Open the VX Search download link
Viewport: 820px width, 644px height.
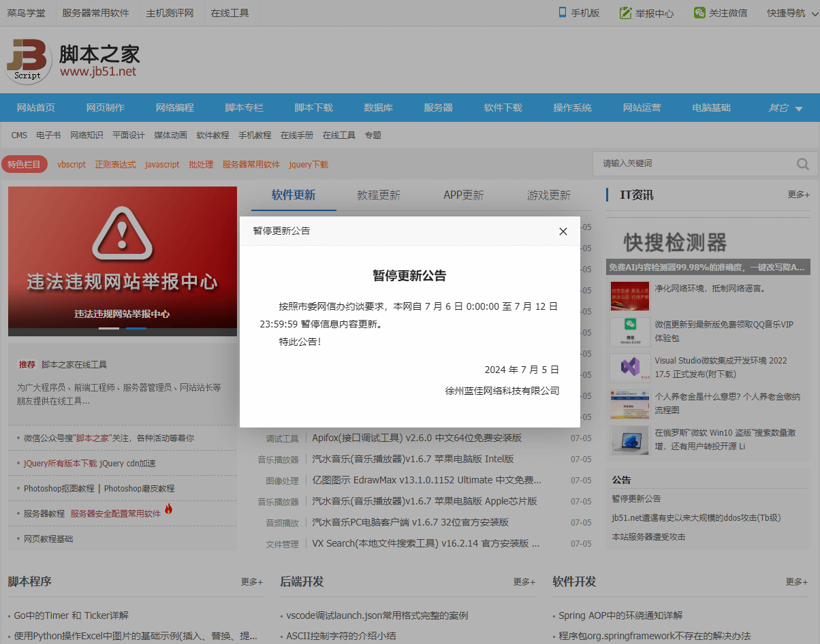click(x=426, y=543)
